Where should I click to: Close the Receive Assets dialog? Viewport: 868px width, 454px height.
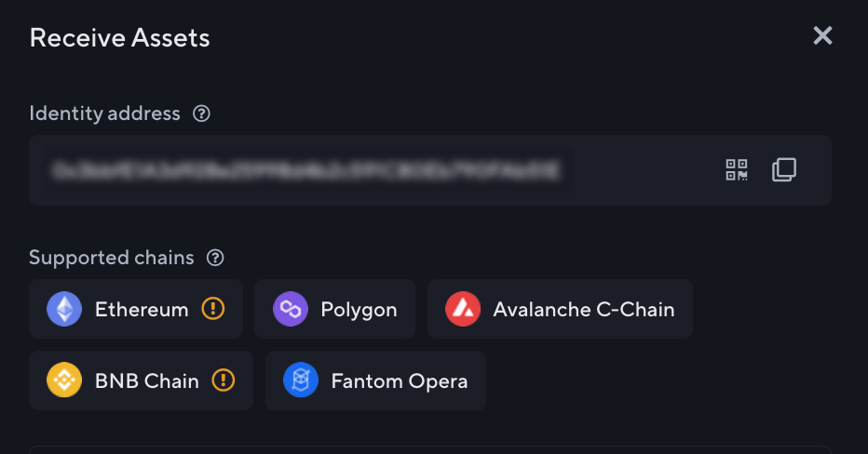(x=822, y=36)
